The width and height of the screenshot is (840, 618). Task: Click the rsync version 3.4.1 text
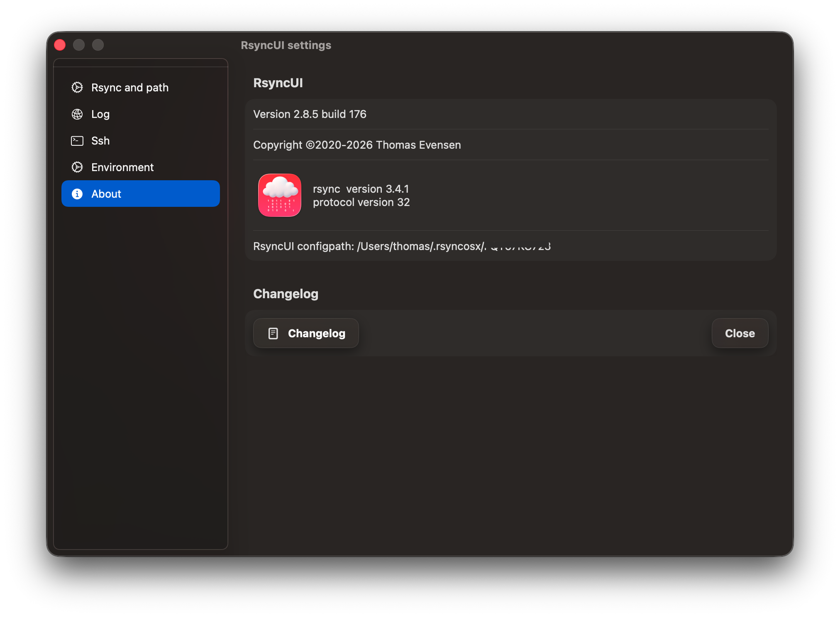[x=361, y=189]
